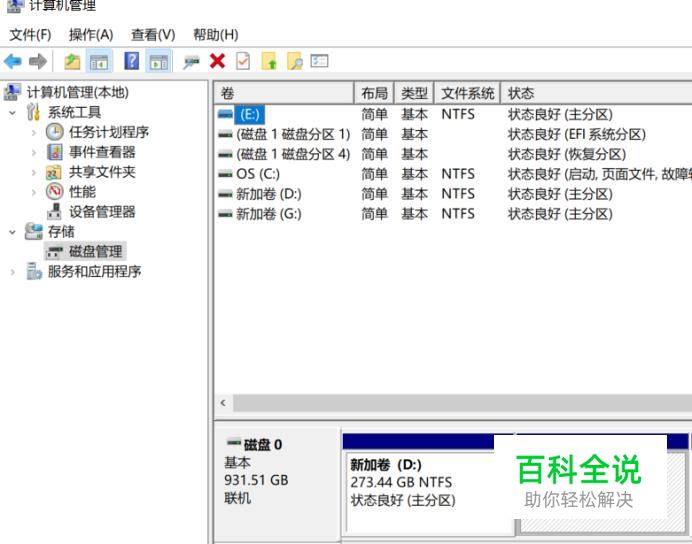Select the 新加卷 (D:) volume row

click(453, 194)
